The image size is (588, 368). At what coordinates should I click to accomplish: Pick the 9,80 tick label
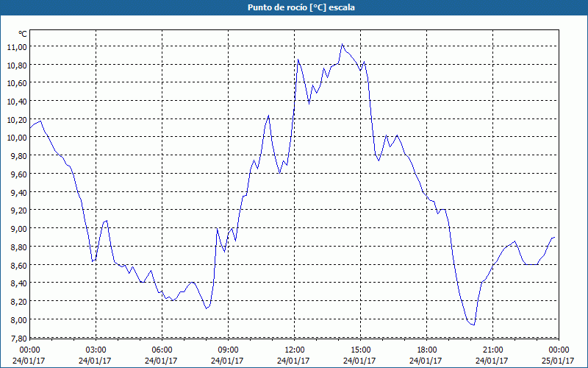(18, 156)
